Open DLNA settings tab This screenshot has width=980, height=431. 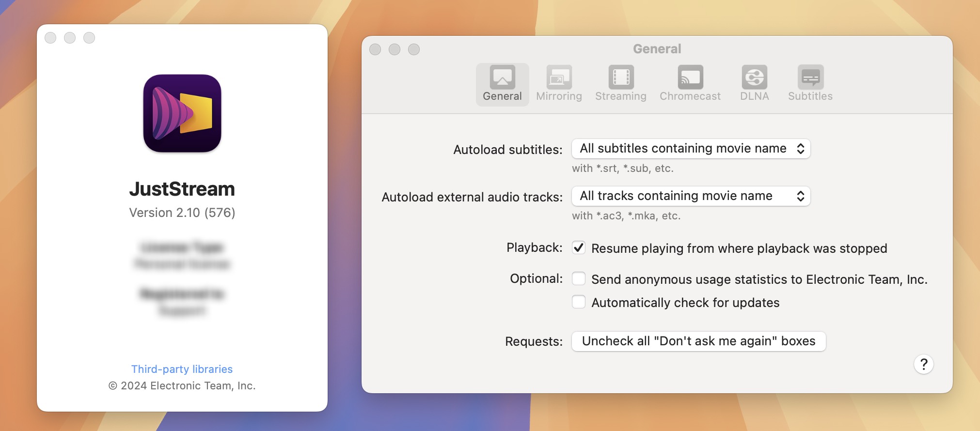[x=754, y=84]
